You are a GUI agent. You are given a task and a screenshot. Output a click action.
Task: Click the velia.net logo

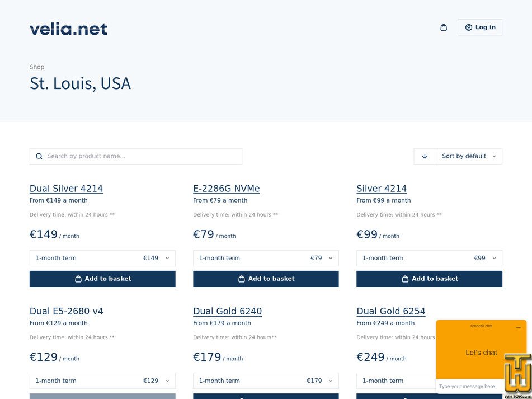[x=69, y=29]
